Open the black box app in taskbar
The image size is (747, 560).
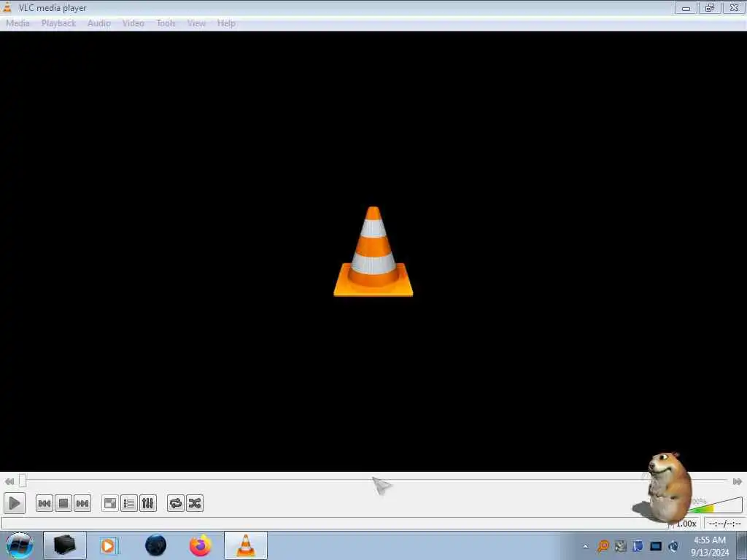tap(65, 545)
